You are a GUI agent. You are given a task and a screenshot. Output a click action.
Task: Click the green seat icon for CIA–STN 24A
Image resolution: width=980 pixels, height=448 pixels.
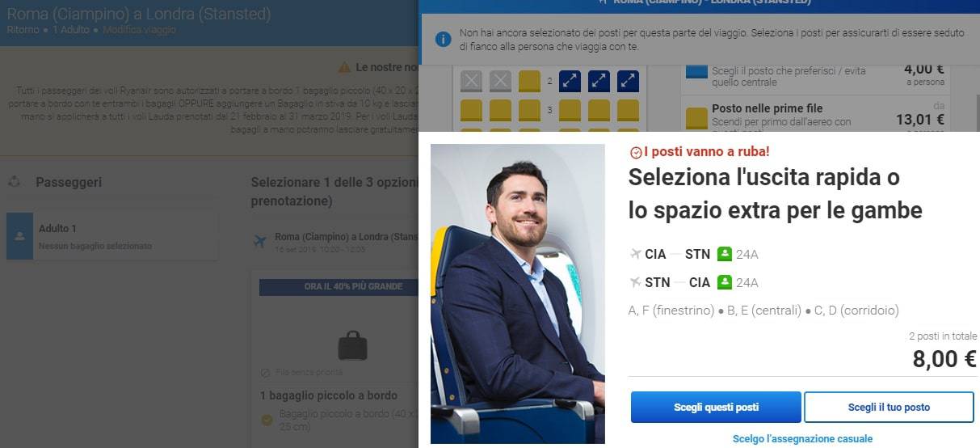click(x=724, y=254)
